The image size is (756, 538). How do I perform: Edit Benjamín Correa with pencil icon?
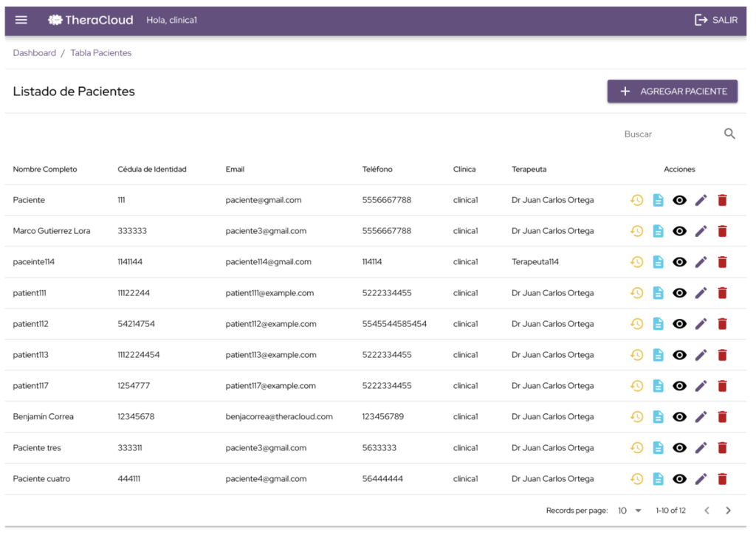(701, 417)
